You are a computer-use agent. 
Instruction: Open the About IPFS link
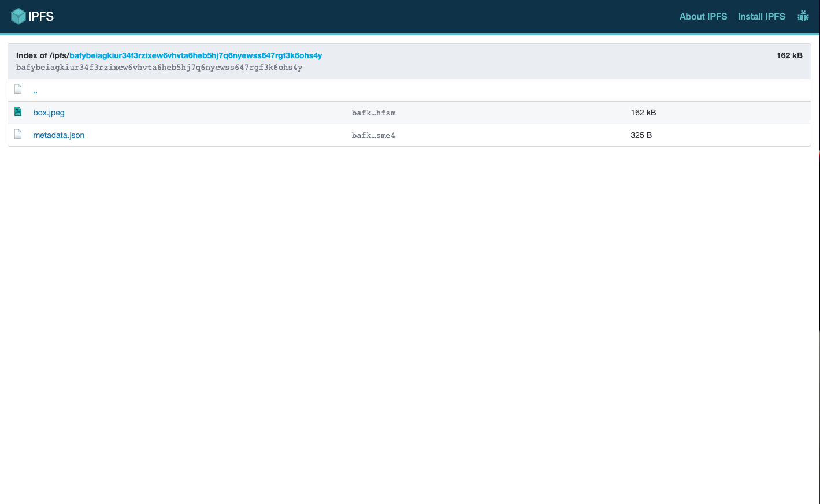703,16
